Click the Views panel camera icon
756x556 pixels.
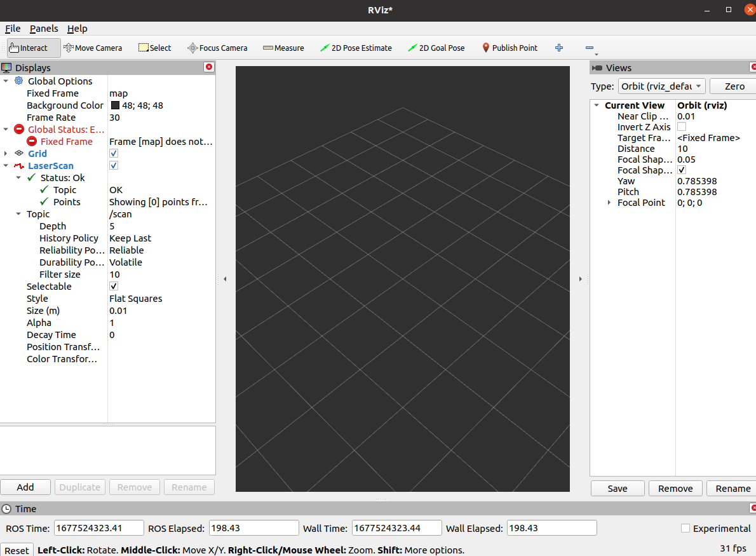[597, 68]
